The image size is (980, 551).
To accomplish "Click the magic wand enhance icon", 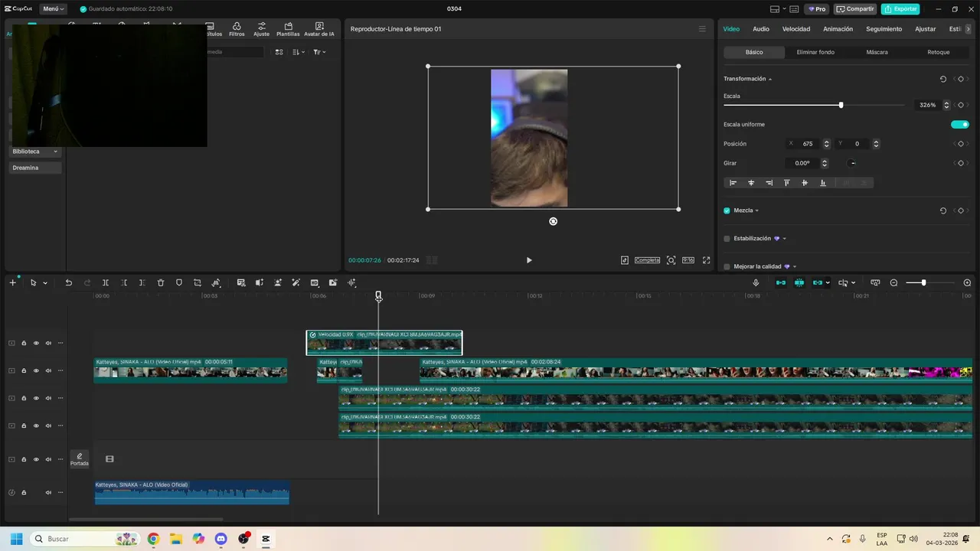I will click(x=296, y=283).
